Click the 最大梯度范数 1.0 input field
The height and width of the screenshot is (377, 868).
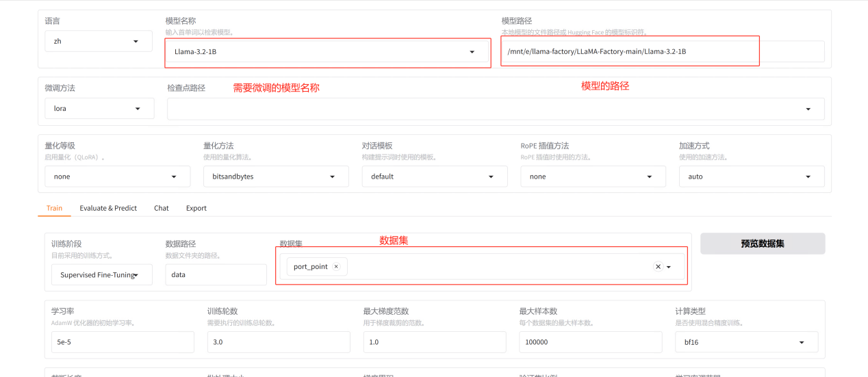(x=435, y=342)
